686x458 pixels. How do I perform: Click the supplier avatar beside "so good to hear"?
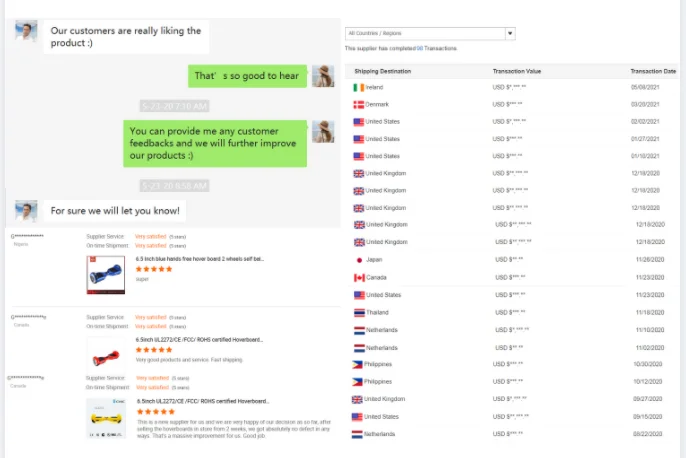pos(322,76)
